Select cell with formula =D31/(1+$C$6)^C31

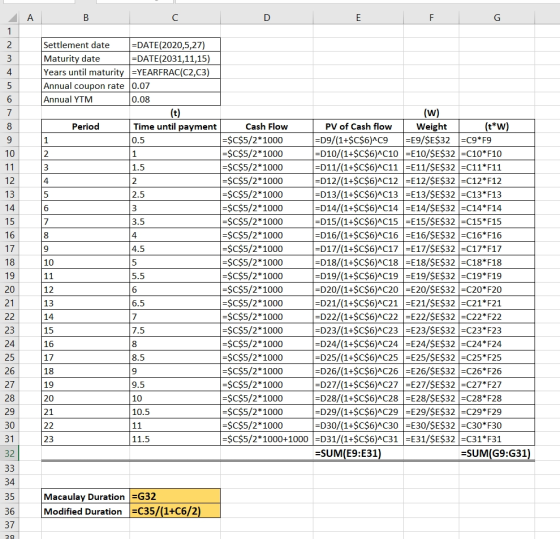click(358, 439)
